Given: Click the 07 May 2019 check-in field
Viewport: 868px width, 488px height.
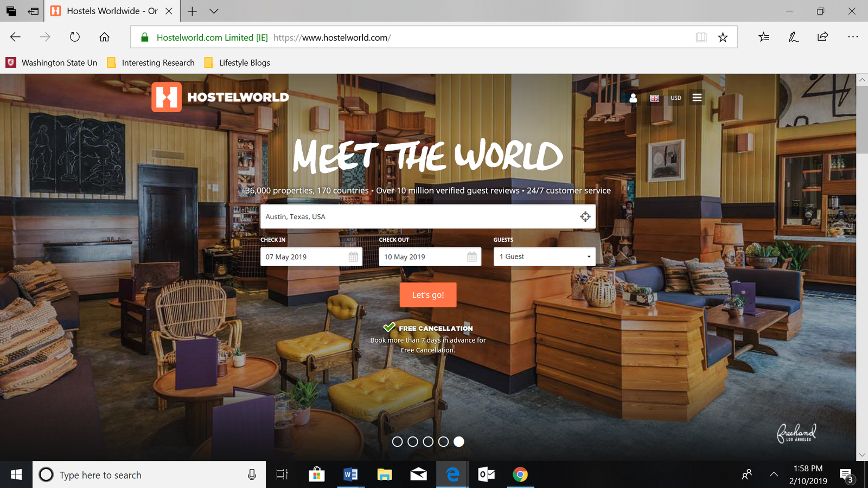Looking at the screenshot, I should point(311,257).
